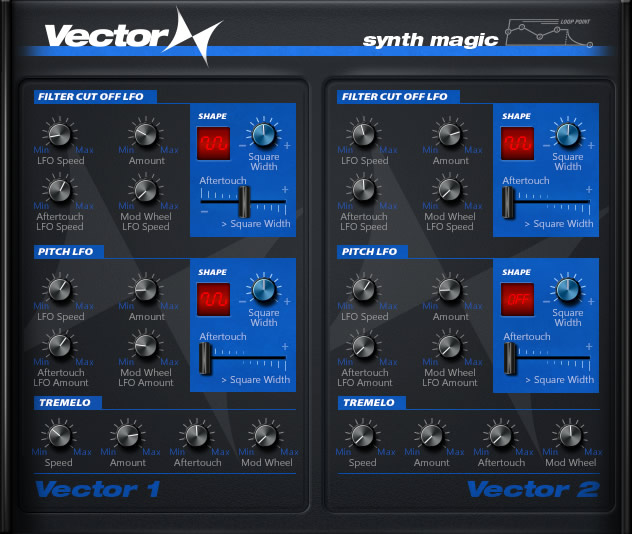The height and width of the screenshot is (534, 632).
Task: Click the 'Vector 1' panel label
Action: 98,489
